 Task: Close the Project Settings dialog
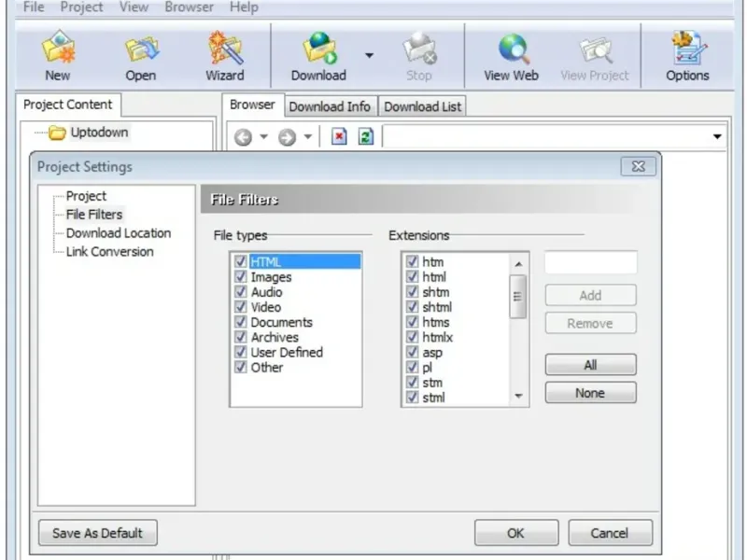639,166
